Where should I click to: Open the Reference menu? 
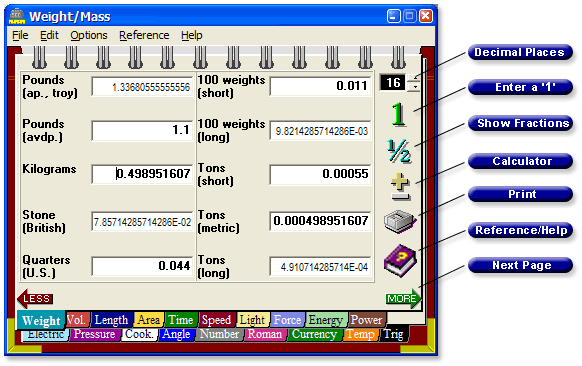[144, 35]
